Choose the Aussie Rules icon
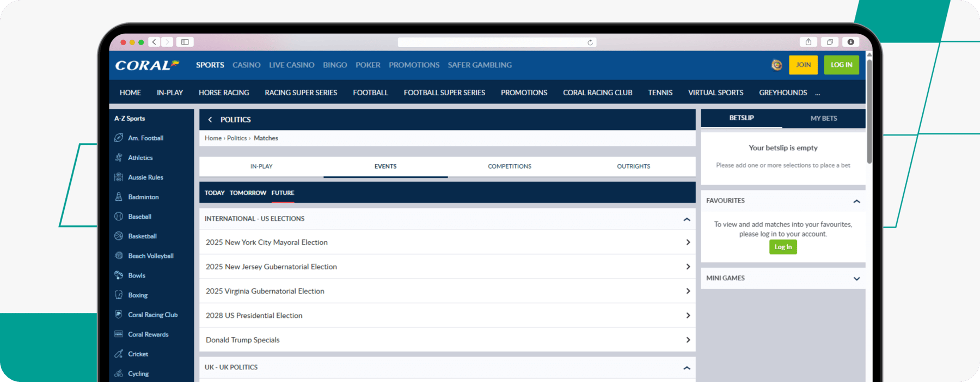Image resolution: width=980 pixels, height=382 pixels. pos(119,177)
